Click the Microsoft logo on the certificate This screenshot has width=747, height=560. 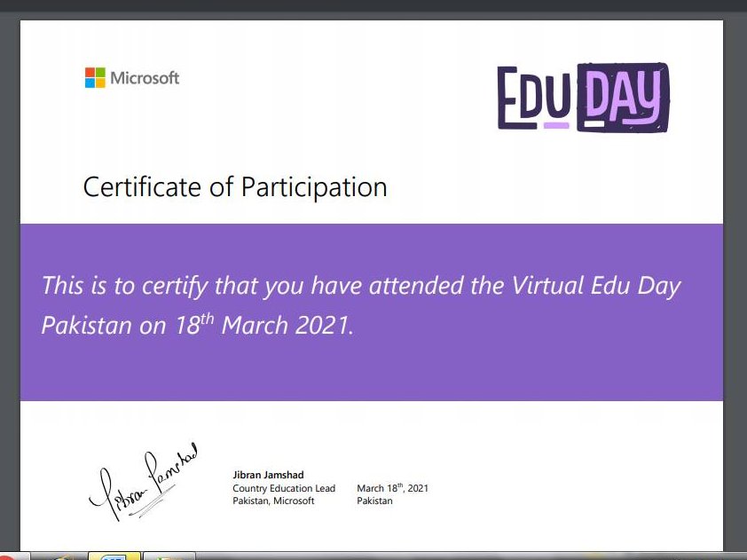(x=132, y=78)
